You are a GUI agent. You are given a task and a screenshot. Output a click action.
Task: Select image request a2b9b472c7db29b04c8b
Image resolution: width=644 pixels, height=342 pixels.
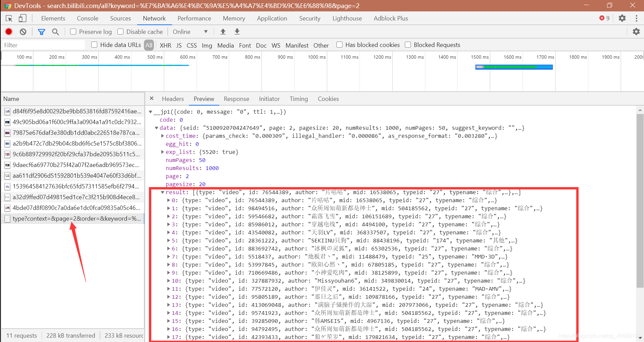(x=72, y=144)
